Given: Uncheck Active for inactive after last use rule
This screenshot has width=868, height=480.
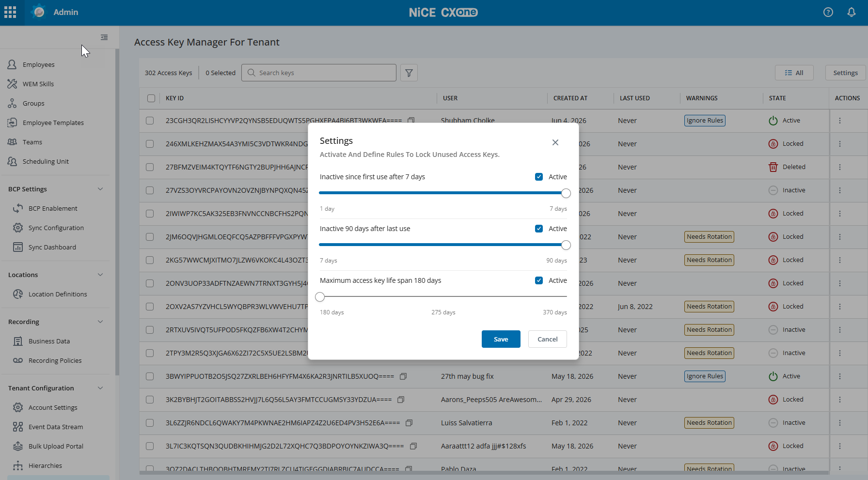Looking at the screenshot, I should click(x=539, y=229).
